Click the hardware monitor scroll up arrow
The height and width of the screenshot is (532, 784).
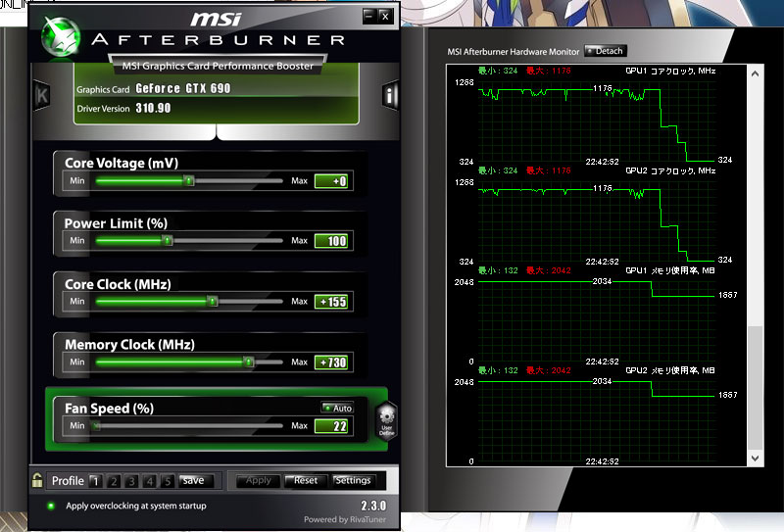755,73
